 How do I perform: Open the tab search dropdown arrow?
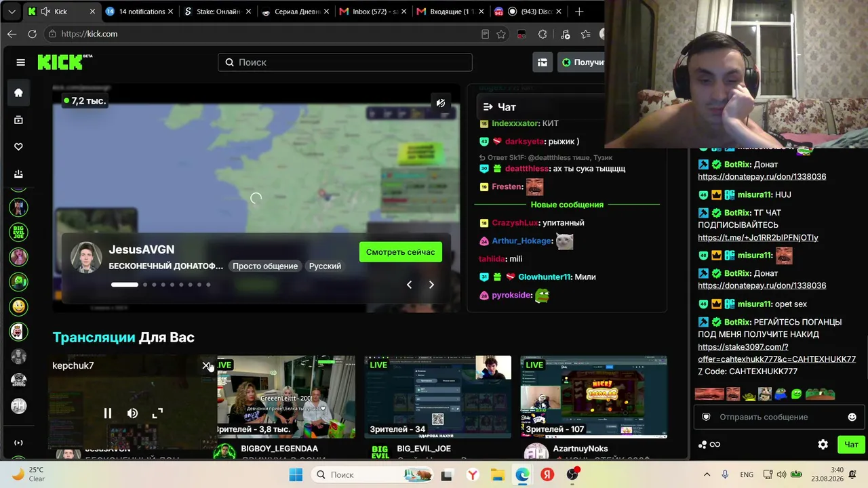point(12,12)
